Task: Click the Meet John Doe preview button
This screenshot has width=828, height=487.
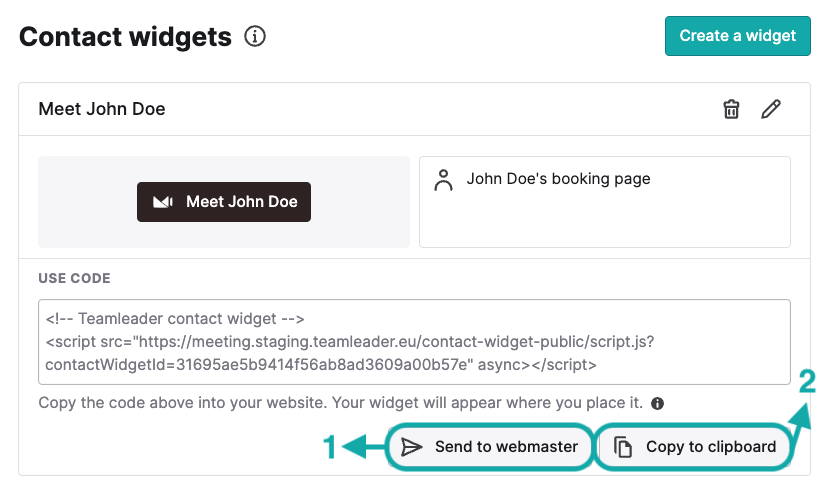Action: click(x=224, y=202)
